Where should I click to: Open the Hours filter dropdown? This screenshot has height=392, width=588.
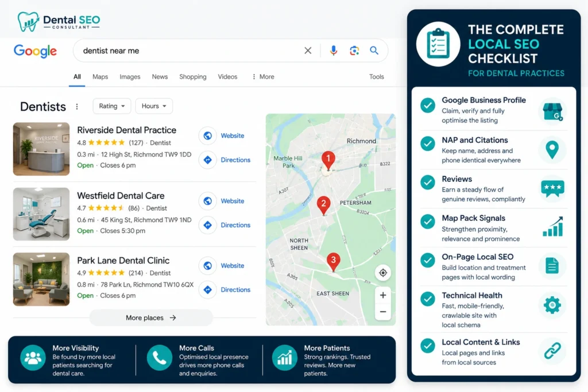coord(154,106)
